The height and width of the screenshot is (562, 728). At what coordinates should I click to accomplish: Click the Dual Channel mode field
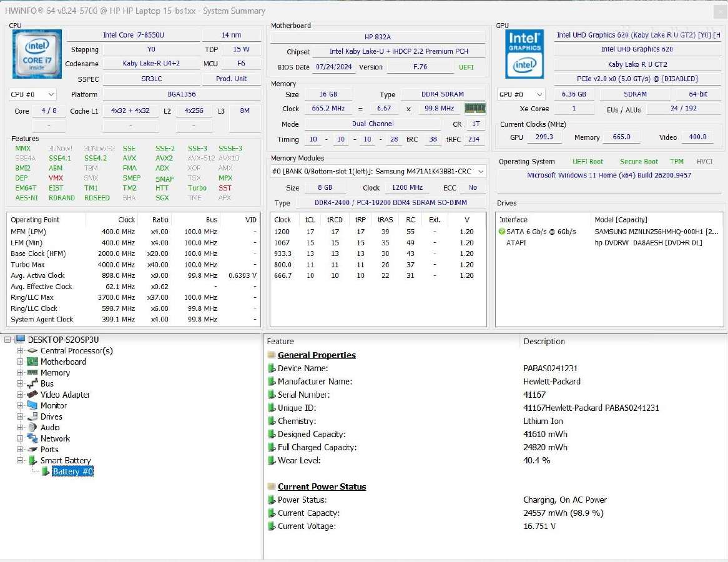click(372, 124)
